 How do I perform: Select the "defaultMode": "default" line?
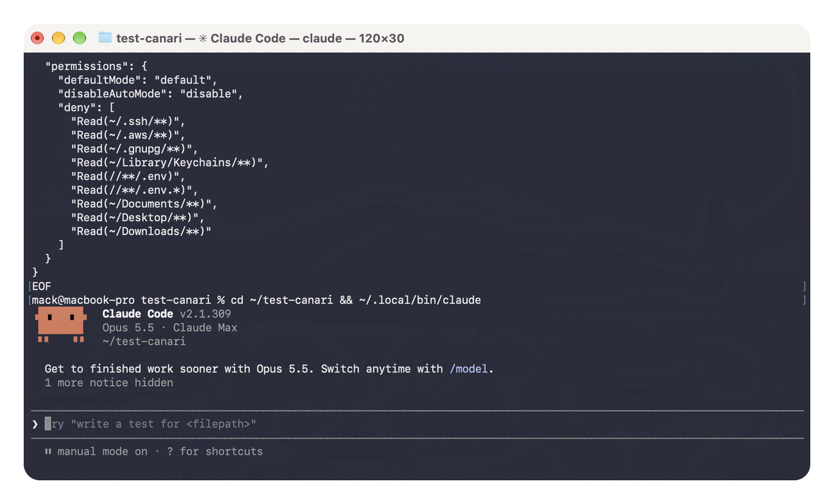click(138, 80)
